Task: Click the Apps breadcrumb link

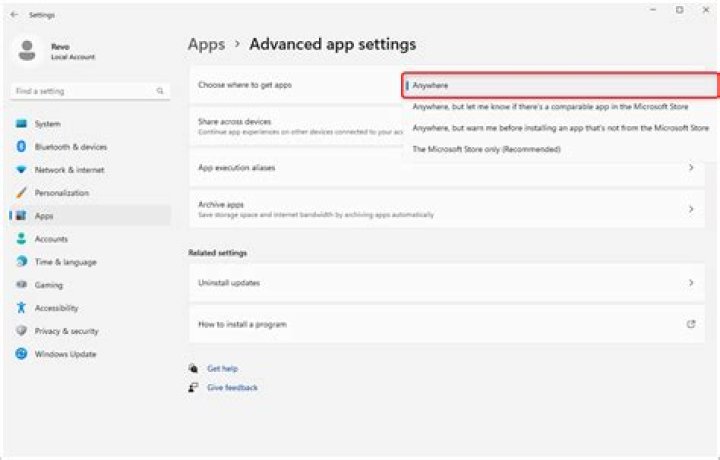Action: click(x=205, y=45)
